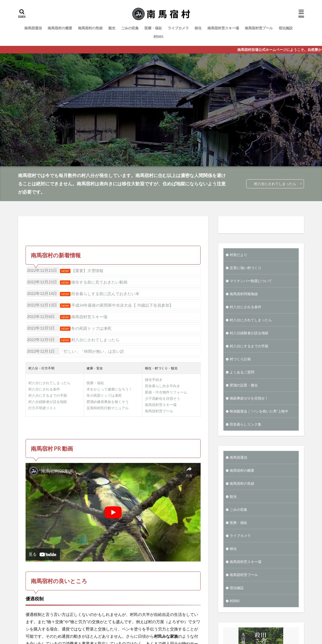Open マイナンバー制度について in sidebar

pyautogui.click(x=261, y=281)
